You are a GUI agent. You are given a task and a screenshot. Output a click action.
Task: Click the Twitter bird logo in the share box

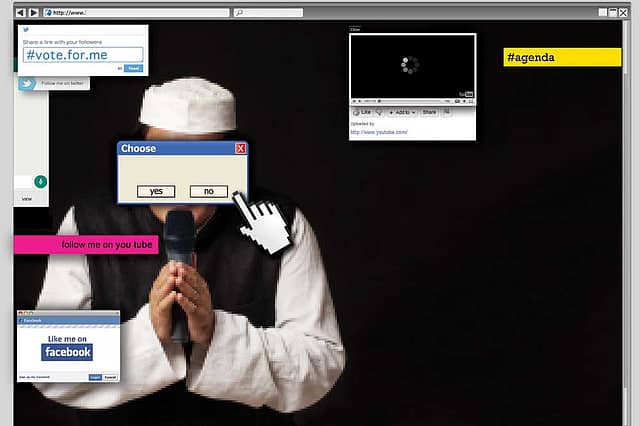point(26,29)
